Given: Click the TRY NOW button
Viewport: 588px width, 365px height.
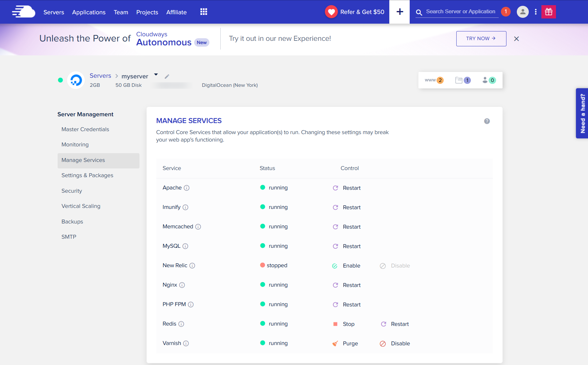Looking at the screenshot, I should pos(481,39).
